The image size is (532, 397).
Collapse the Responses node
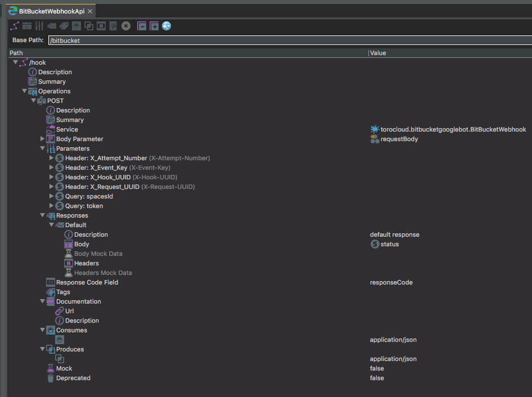[42, 215]
